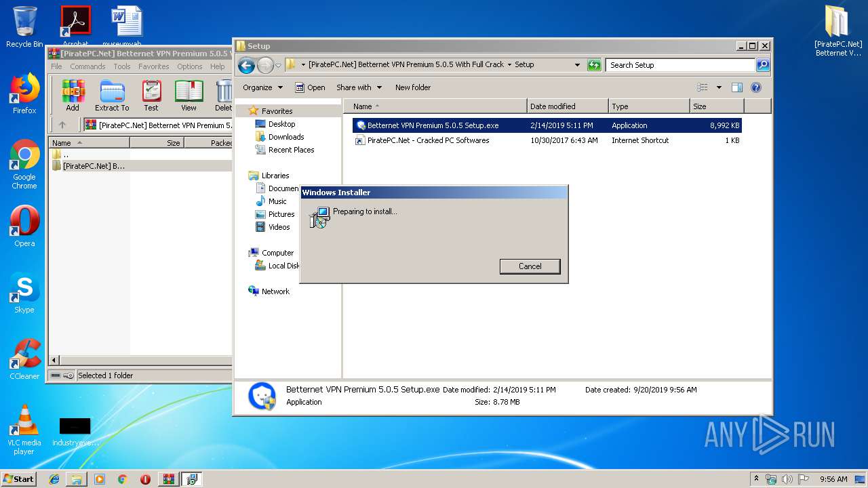This screenshot has width=868, height=488.
Task: Open Share with dropdown
Action: pyautogui.click(x=359, y=87)
